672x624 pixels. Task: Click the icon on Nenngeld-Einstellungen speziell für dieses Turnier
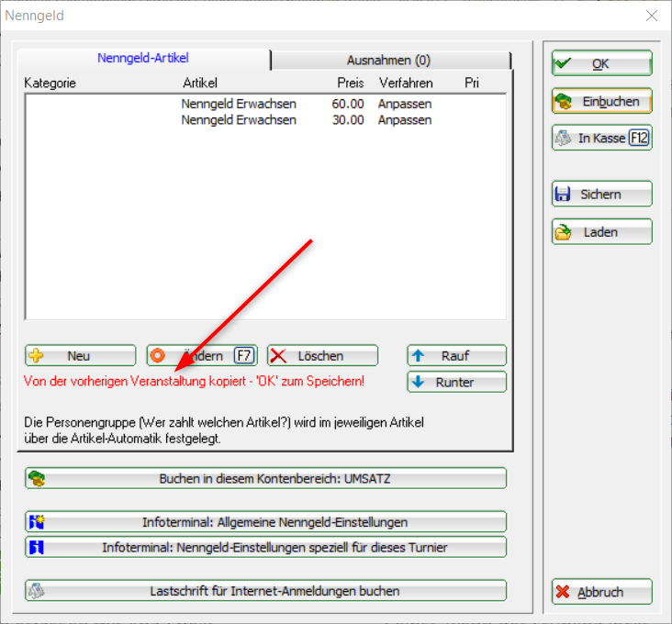37,547
